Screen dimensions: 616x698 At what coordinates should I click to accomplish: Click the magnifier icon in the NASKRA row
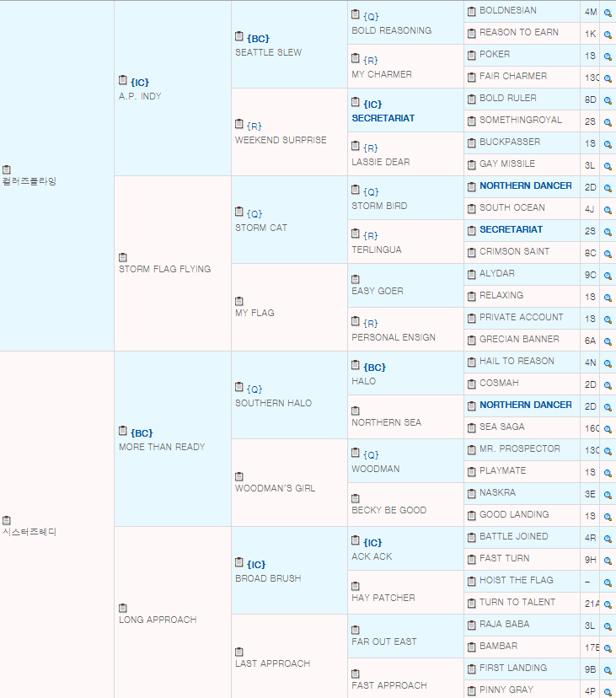pyautogui.click(x=608, y=495)
